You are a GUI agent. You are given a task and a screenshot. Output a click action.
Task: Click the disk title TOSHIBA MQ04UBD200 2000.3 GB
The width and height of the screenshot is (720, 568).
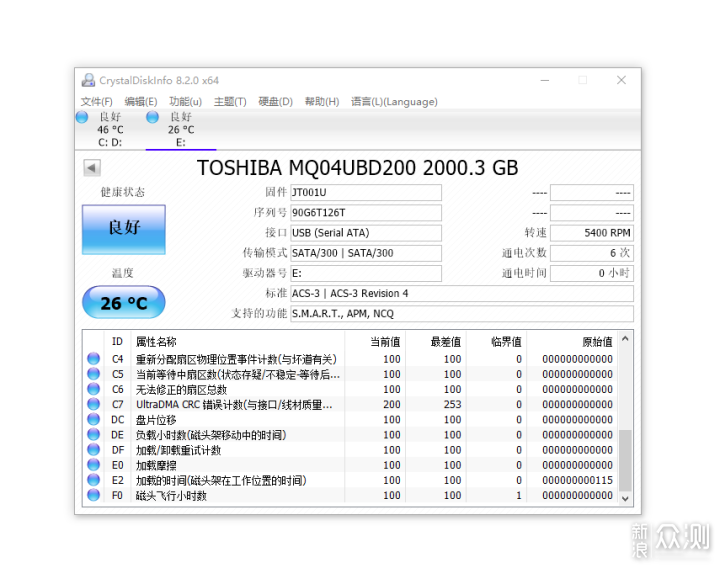[358, 168]
